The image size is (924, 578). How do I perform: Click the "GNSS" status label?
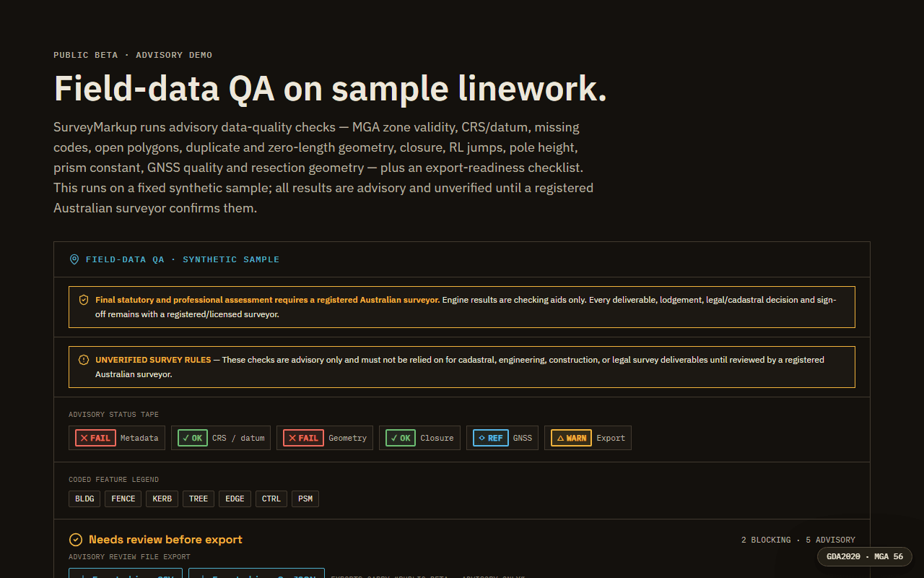point(523,438)
